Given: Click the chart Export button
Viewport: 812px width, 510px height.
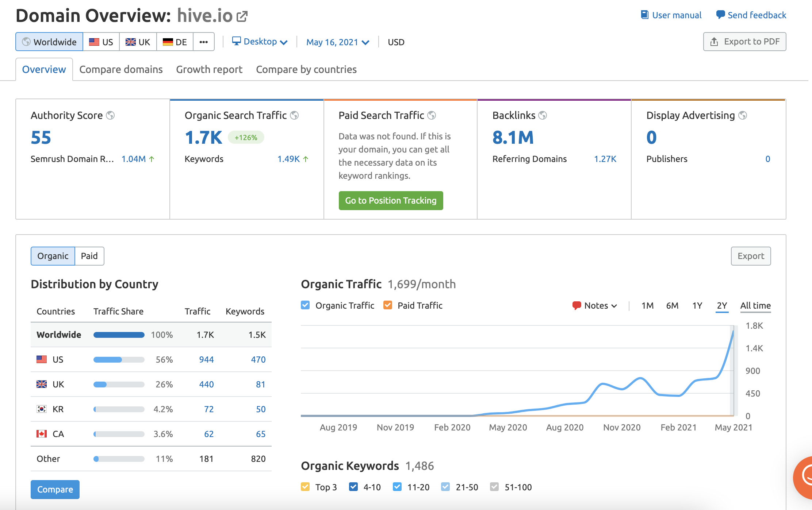Looking at the screenshot, I should point(751,256).
